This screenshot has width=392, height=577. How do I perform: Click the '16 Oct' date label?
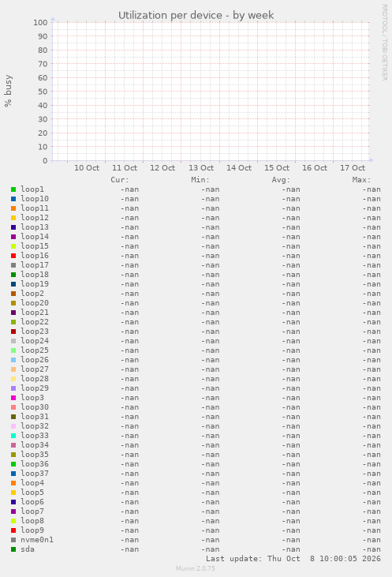[x=315, y=168]
